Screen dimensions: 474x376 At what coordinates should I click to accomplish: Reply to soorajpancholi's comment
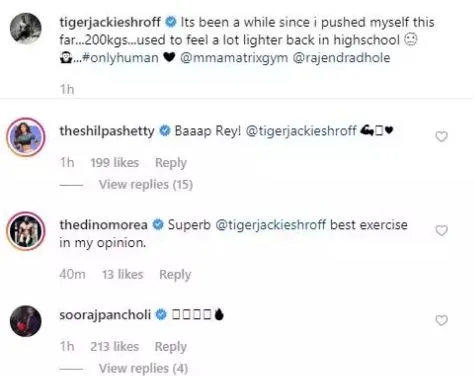click(171, 347)
